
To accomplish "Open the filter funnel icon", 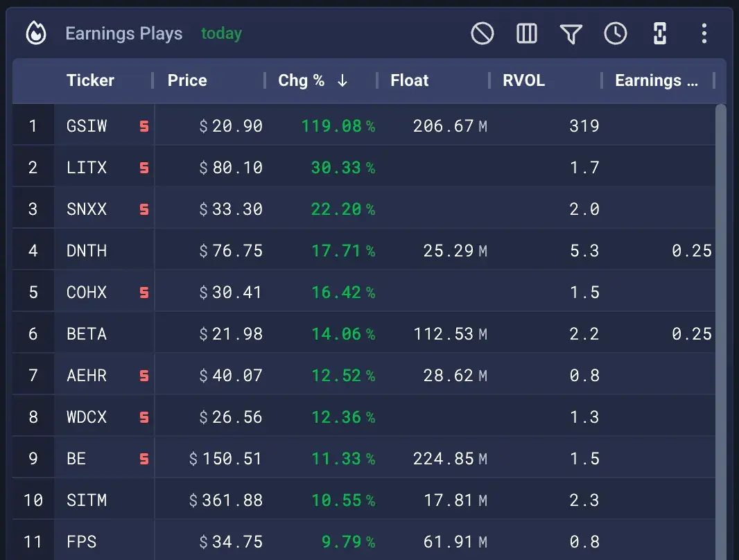I will point(571,33).
